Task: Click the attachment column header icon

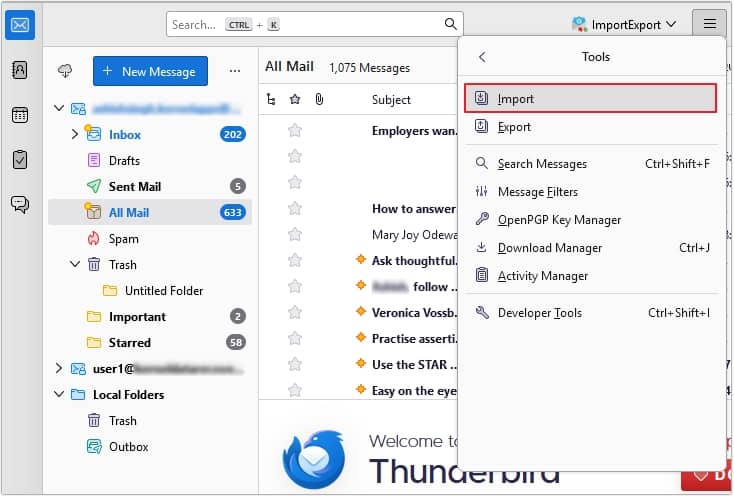Action: click(x=319, y=99)
